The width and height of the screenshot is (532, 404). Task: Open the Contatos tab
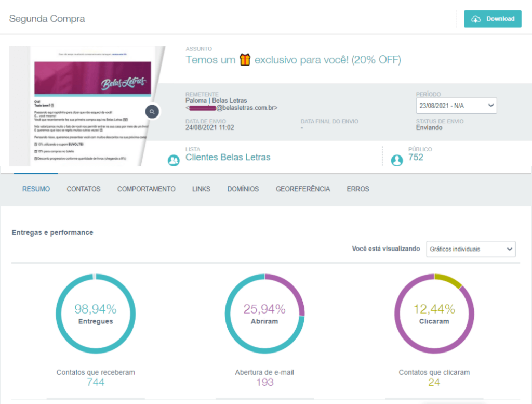point(84,189)
